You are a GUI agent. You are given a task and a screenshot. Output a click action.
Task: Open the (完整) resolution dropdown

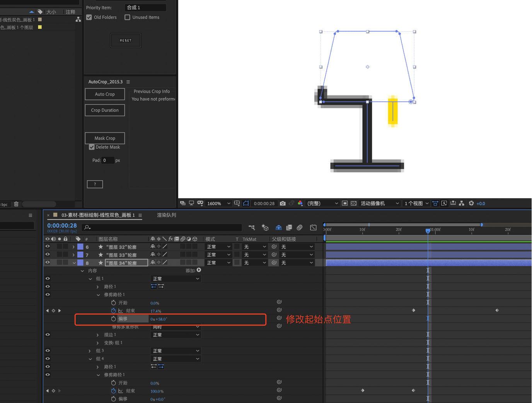[x=322, y=203]
